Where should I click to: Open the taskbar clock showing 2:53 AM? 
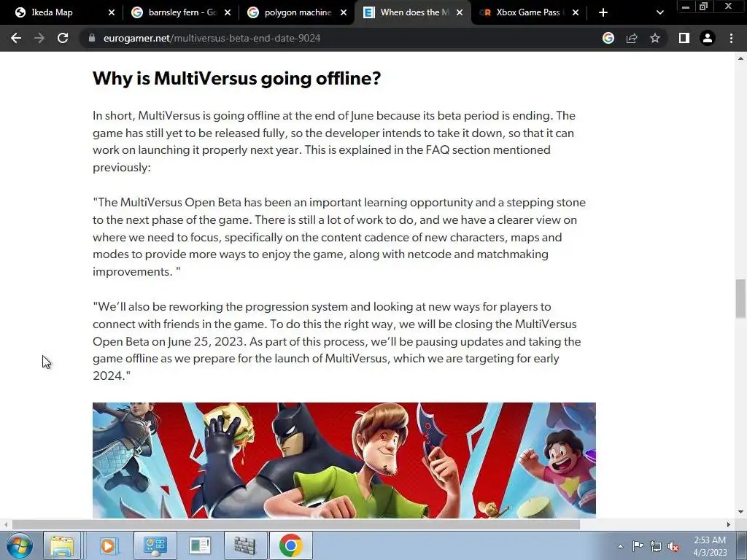click(x=710, y=546)
